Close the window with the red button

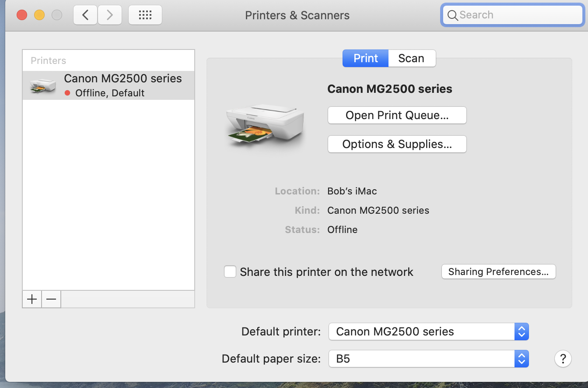tap(22, 15)
